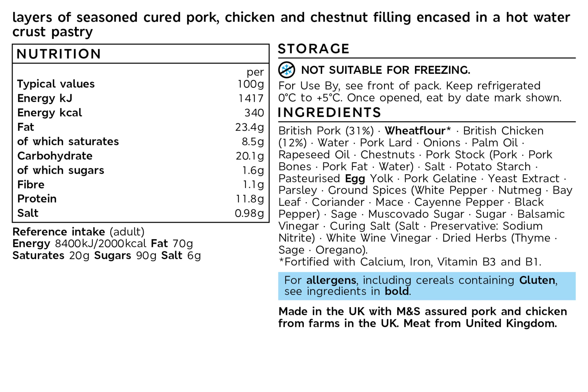
Task: Select the Salt row value 0.98g
Action: tap(249, 213)
